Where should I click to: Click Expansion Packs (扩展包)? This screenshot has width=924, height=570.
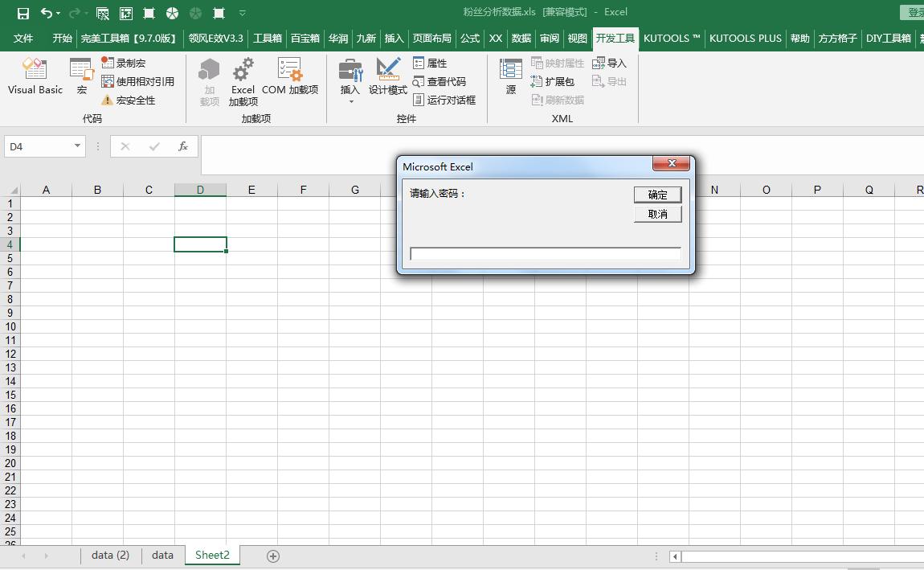pos(552,81)
